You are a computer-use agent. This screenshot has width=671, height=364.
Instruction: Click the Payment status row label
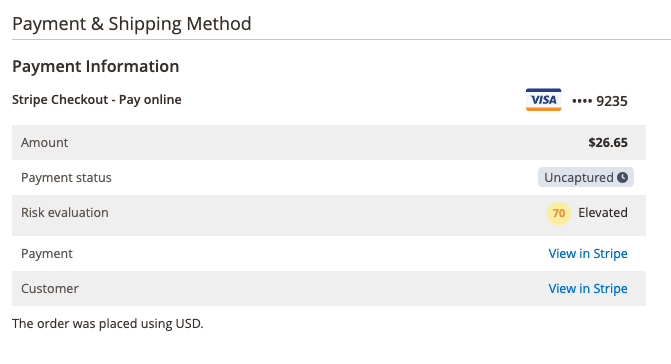point(66,178)
